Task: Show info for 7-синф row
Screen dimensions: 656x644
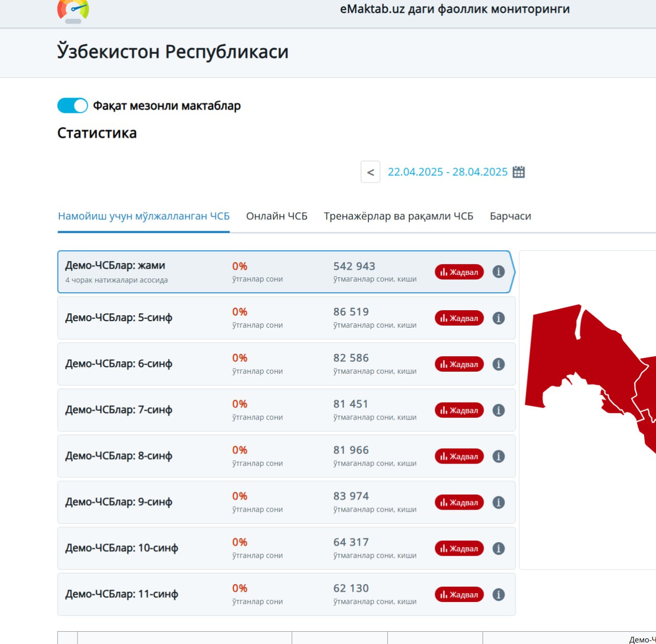Action: [499, 410]
